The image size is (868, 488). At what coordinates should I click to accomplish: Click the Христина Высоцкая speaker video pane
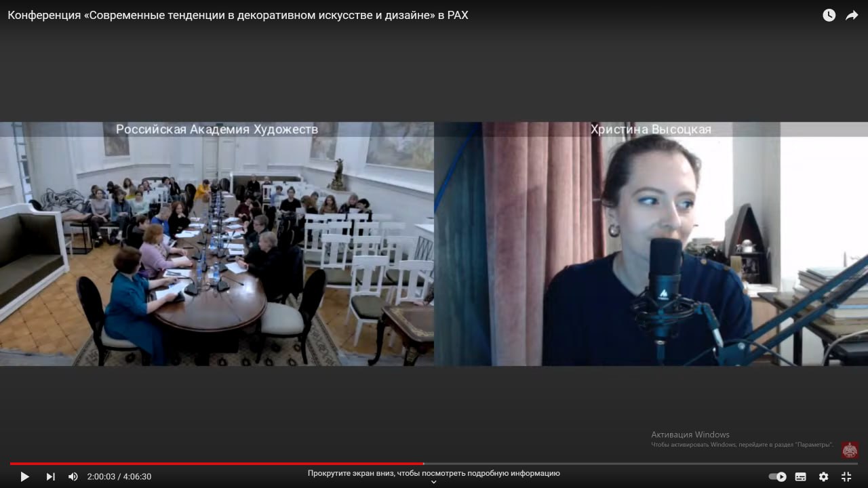pyautogui.click(x=651, y=258)
